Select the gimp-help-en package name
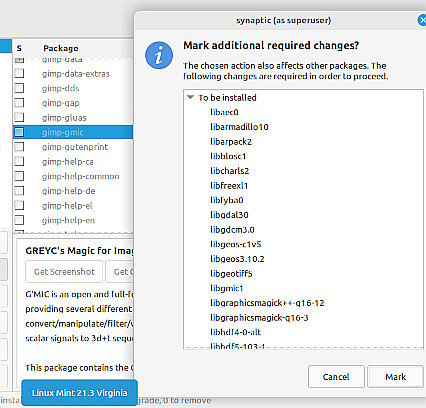426x408 pixels. 68,220
